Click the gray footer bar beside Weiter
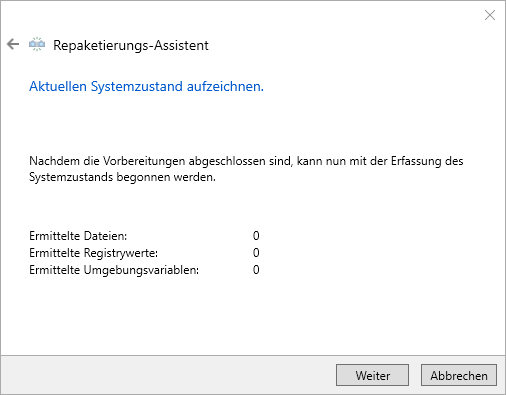 [167, 375]
